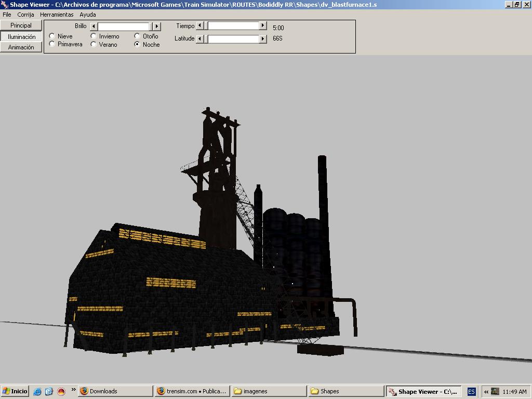
Task: Select Verano lighting option
Action: click(94, 44)
